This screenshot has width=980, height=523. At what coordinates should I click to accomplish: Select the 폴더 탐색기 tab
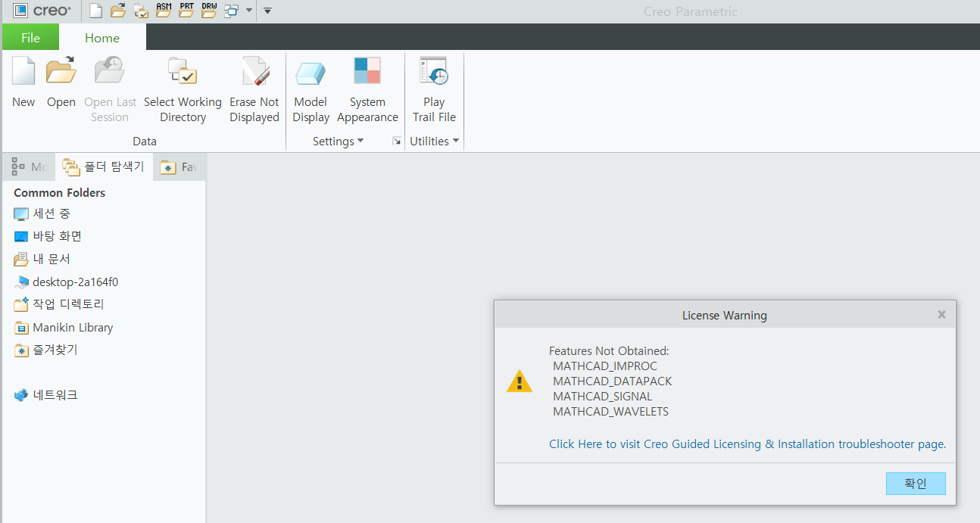point(104,167)
